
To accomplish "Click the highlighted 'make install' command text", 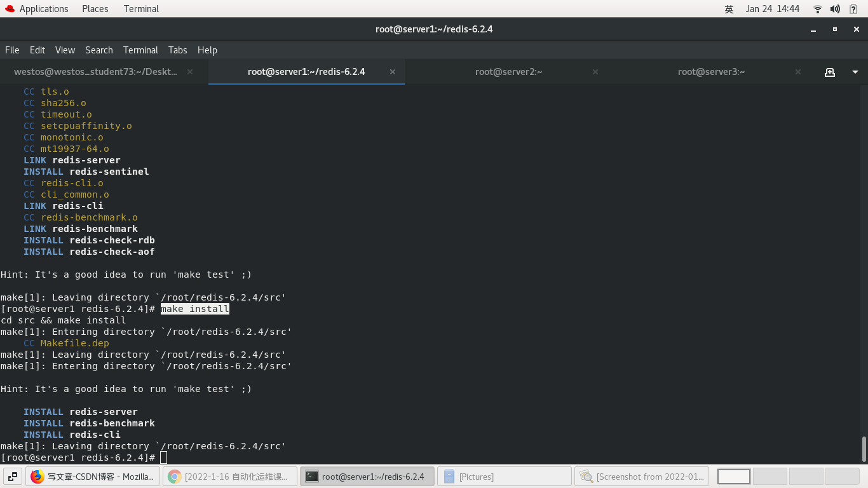I will pos(195,309).
